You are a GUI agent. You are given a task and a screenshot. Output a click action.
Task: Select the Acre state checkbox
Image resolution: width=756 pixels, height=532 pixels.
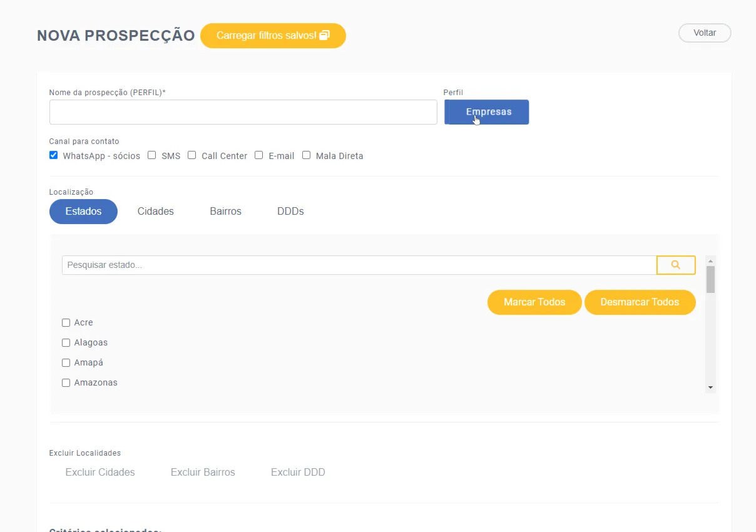click(66, 323)
